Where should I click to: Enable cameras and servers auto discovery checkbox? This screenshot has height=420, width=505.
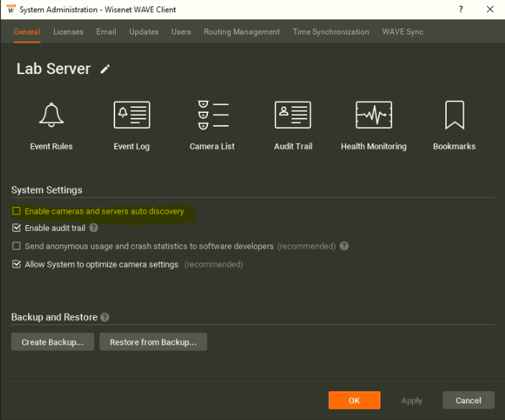tap(16, 211)
